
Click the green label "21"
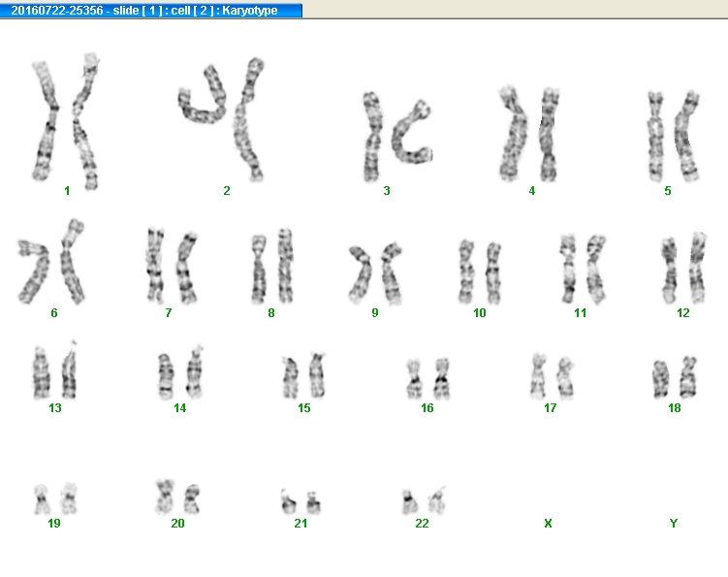tap(301, 524)
